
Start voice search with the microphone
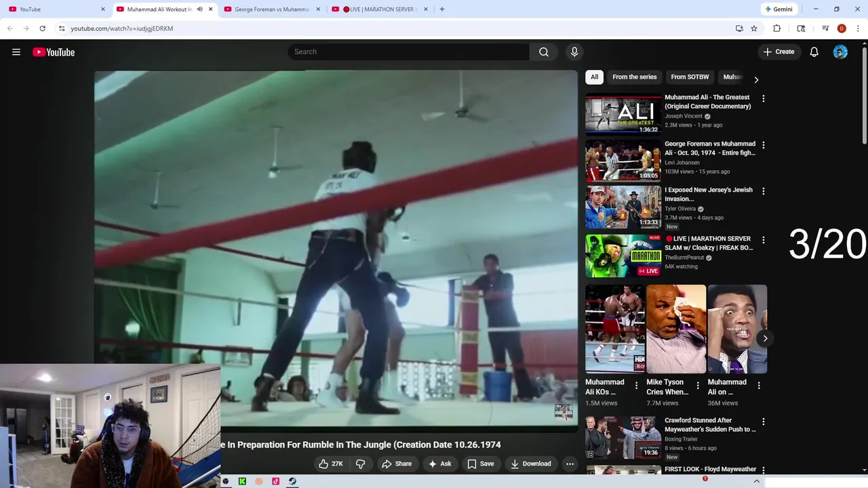pyautogui.click(x=574, y=52)
